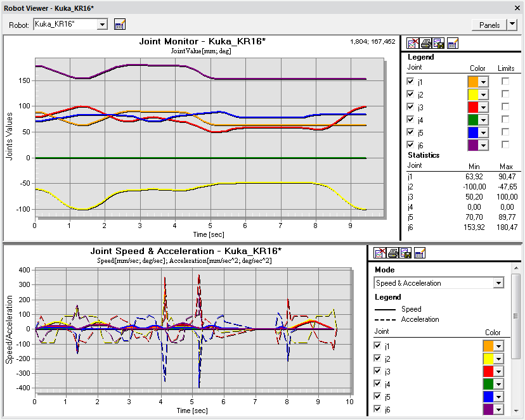Screen dimensions: 525x420
Task: Click j1 orange swatch in Joint Monitor legend
Action: [x=473, y=82]
